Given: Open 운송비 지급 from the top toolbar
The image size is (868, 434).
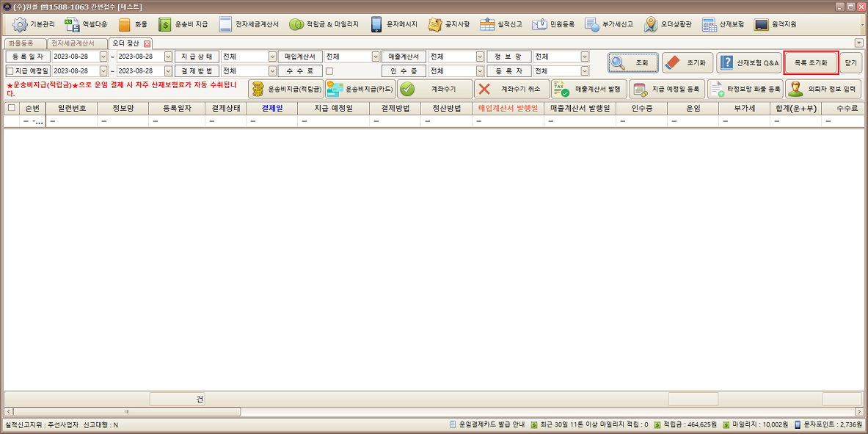Looking at the screenshot, I should click(x=183, y=24).
